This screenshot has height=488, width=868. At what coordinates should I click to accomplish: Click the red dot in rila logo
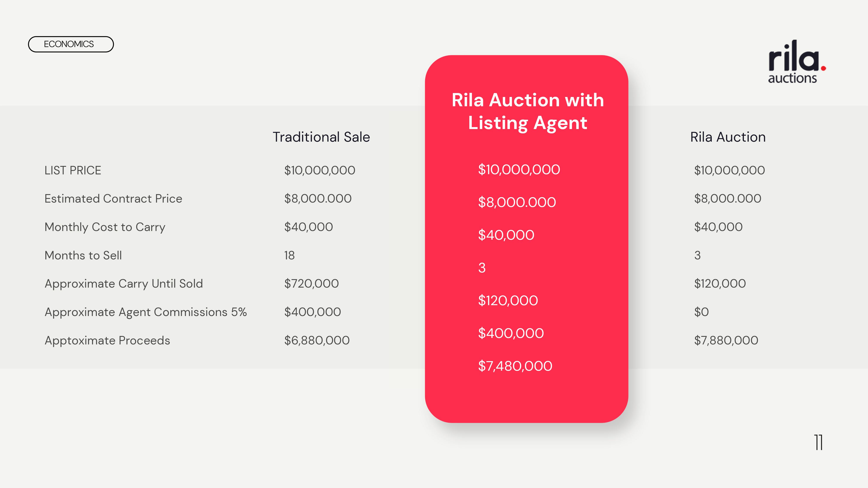[x=824, y=68]
